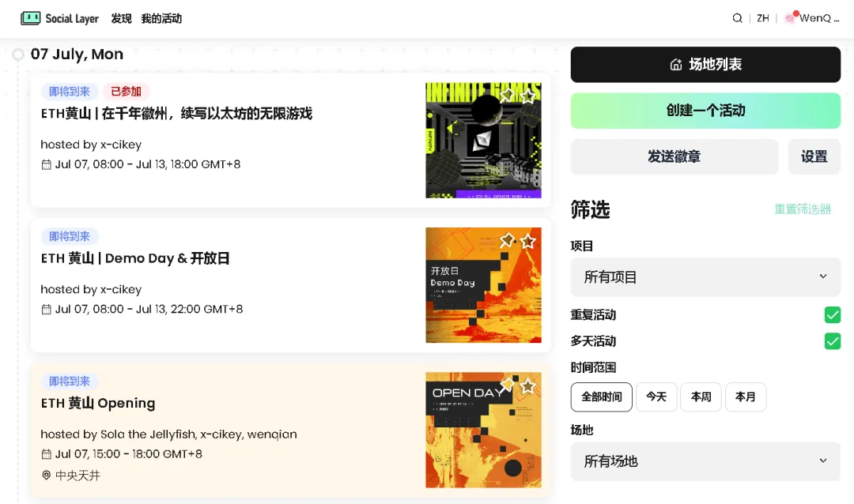Pin the Demo Day & 开放日 event
Viewport: 854px width, 504px height.
point(507,240)
